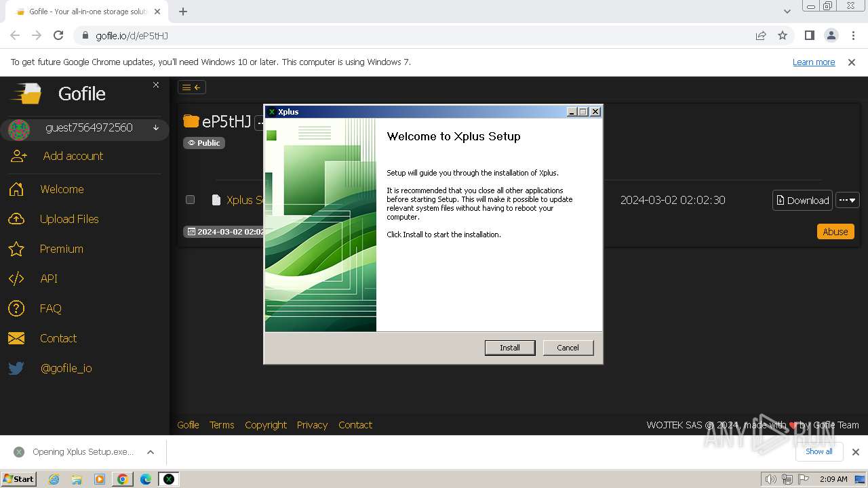This screenshot has height=488, width=868.
Task: Select Add account in sidebar
Action: 73,156
